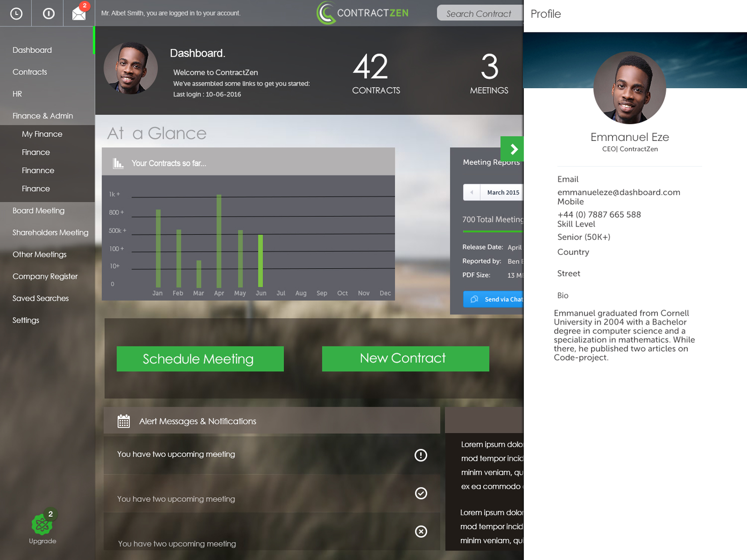Click the New Contract button

tap(405, 359)
